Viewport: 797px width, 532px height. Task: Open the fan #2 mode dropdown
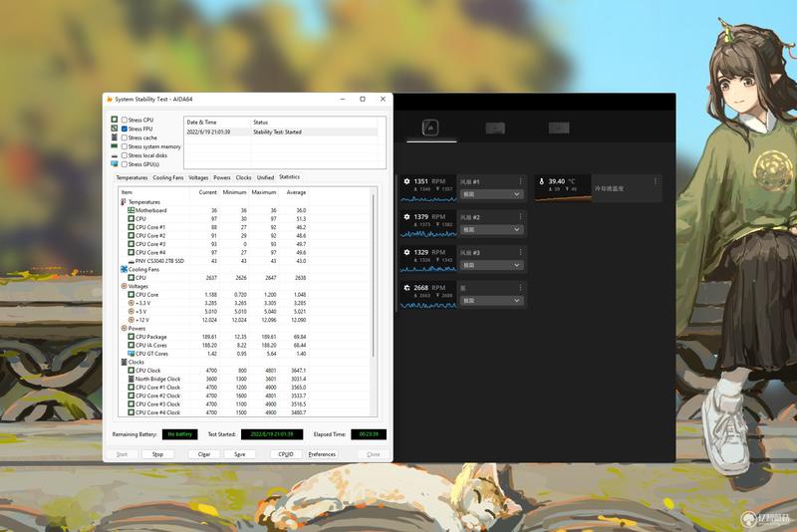click(x=491, y=230)
